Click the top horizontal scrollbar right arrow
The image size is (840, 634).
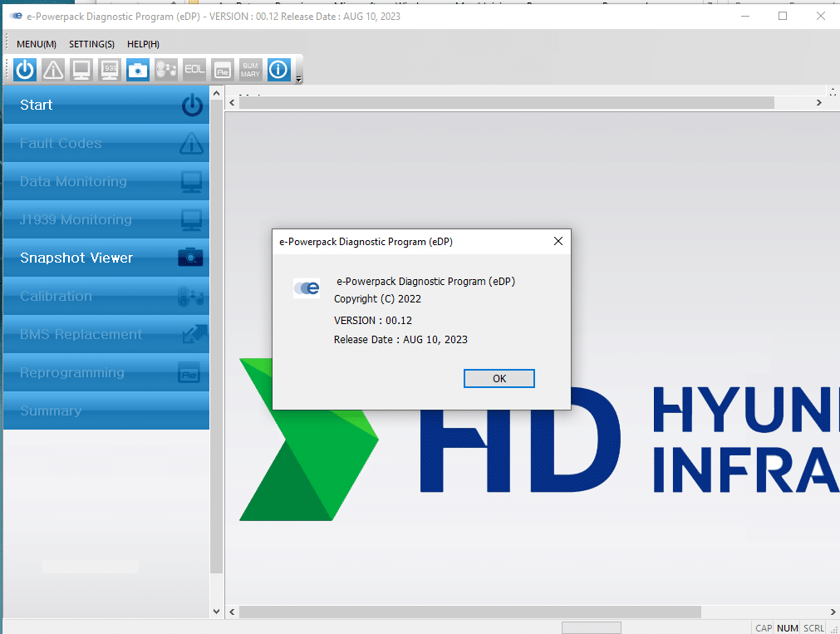pyautogui.click(x=818, y=103)
